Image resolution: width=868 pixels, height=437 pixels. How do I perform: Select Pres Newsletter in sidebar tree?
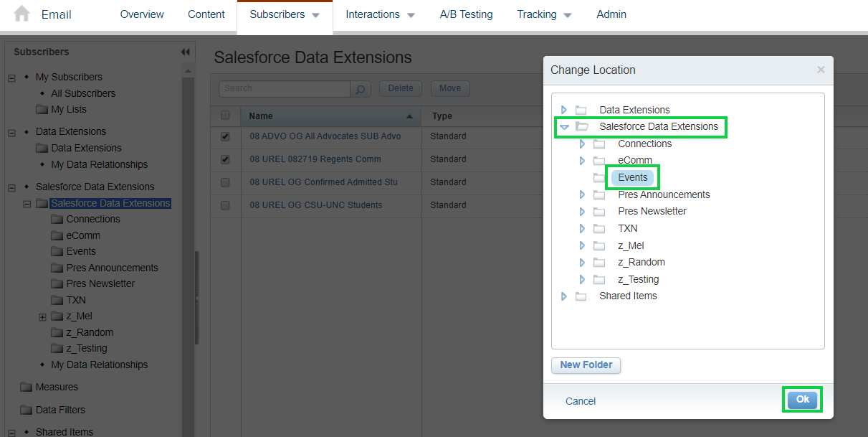(x=100, y=283)
